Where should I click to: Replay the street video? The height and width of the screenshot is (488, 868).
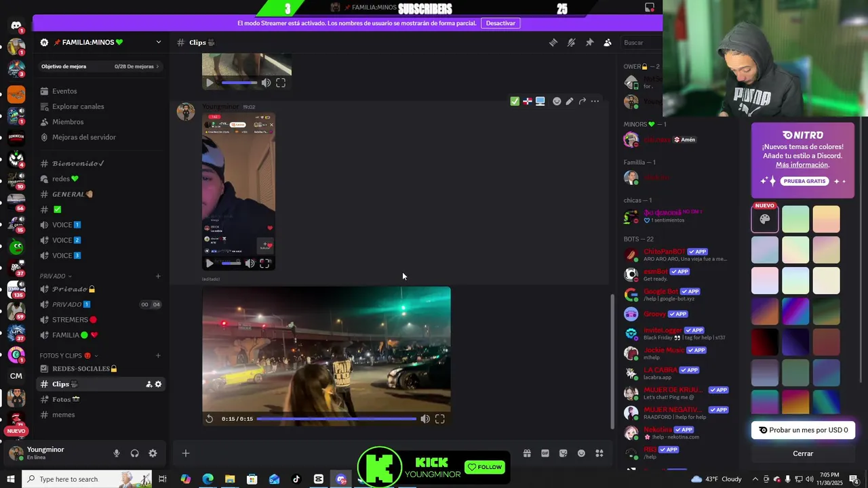click(210, 419)
